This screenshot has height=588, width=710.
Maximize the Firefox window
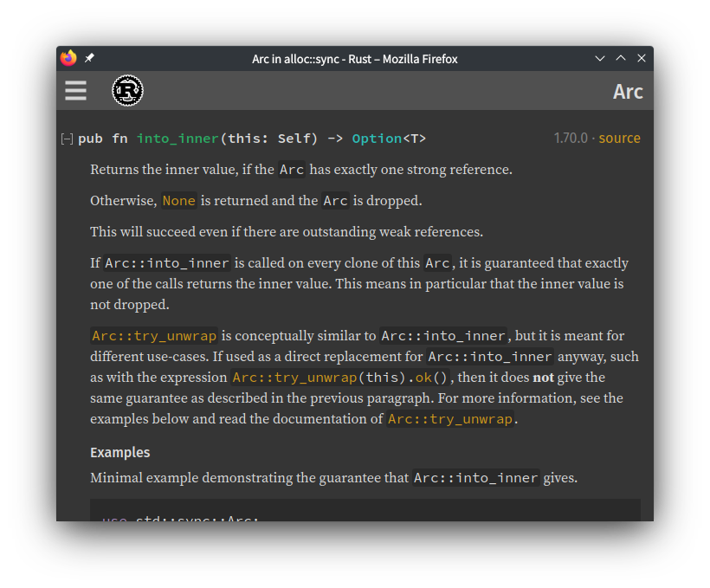point(621,58)
